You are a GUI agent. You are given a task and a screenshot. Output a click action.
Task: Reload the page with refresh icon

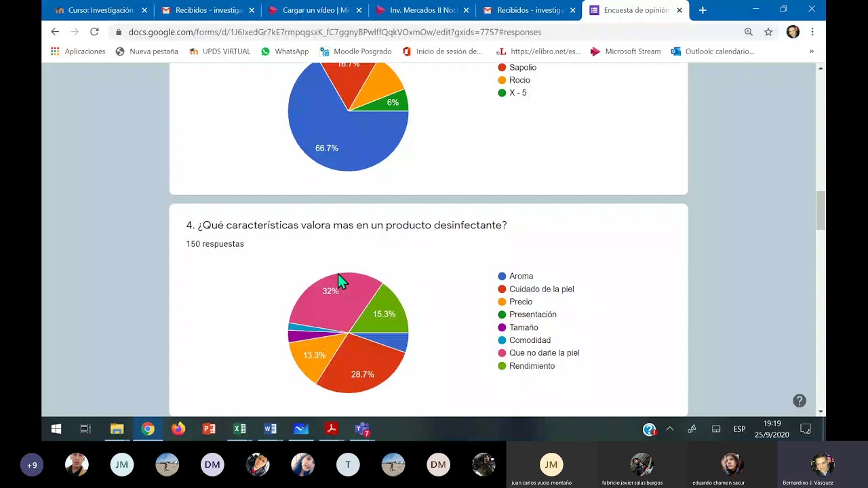pos(94,32)
